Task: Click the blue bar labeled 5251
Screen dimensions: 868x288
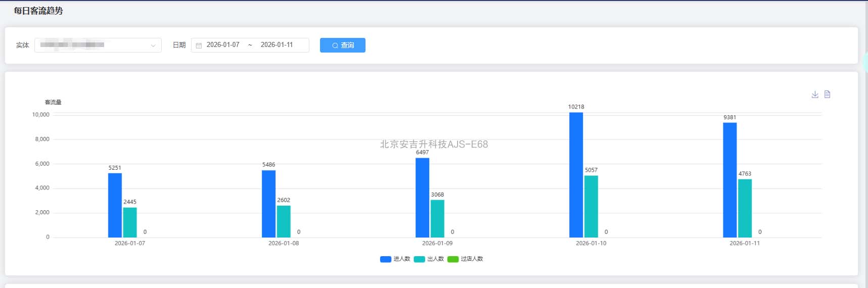Action: click(115, 205)
